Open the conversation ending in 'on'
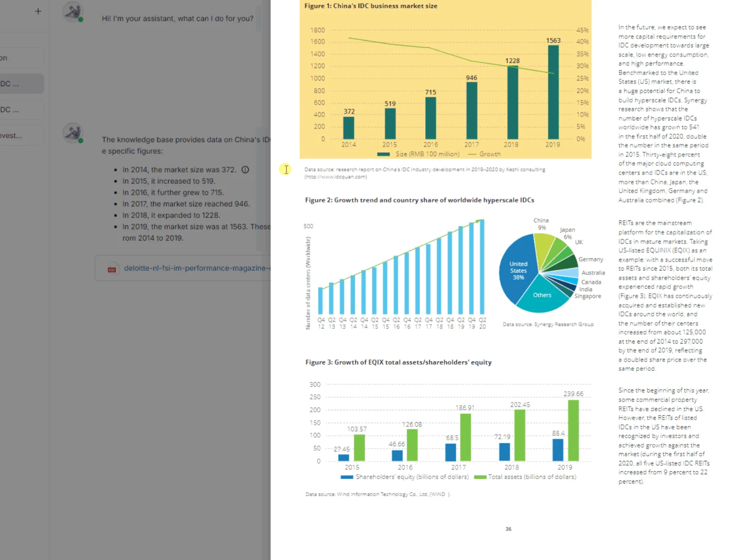730x560 pixels. [x=21, y=58]
